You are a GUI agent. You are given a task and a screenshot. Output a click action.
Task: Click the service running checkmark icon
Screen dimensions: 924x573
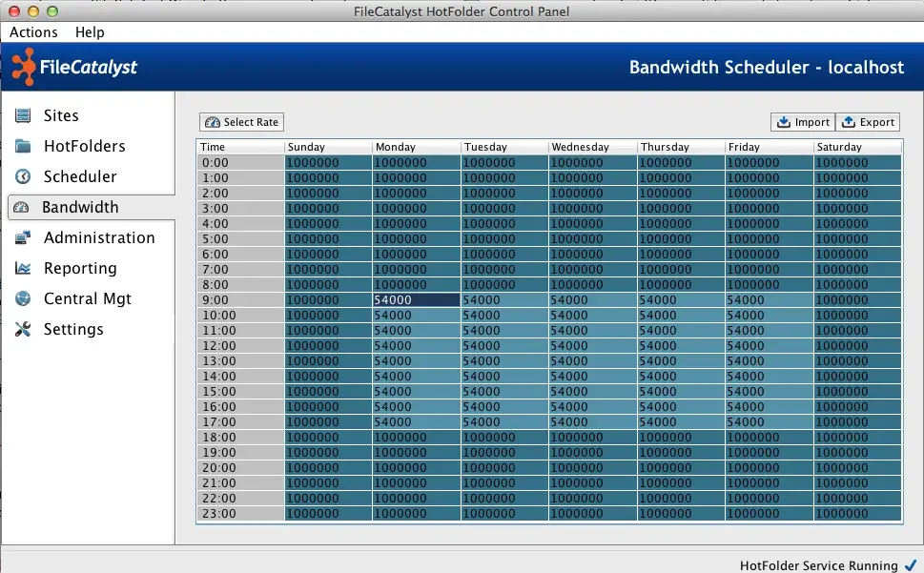click(912, 564)
